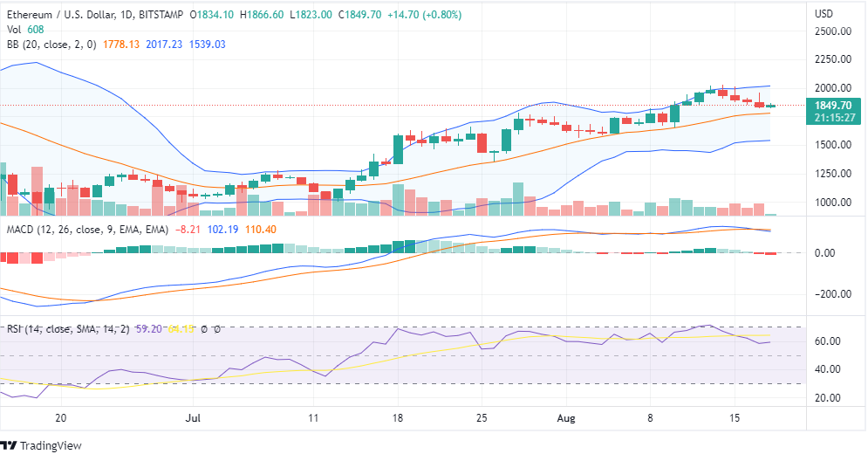Click the green 1849.70 current price label
The image size is (868, 461).
coord(832,106)
